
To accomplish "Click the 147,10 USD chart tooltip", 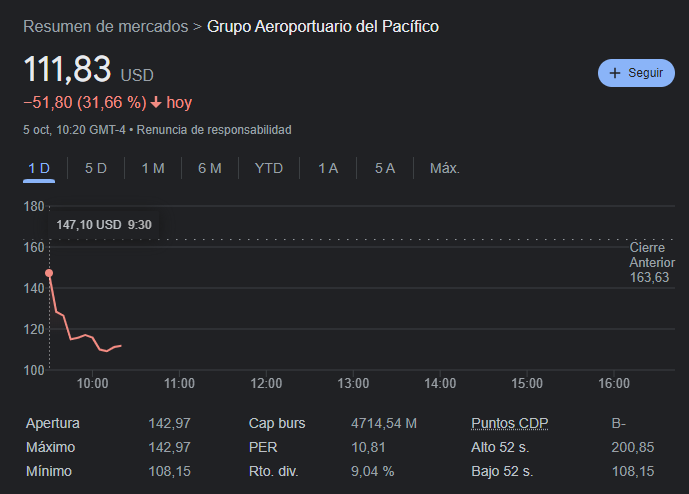I will pos(104,225).
